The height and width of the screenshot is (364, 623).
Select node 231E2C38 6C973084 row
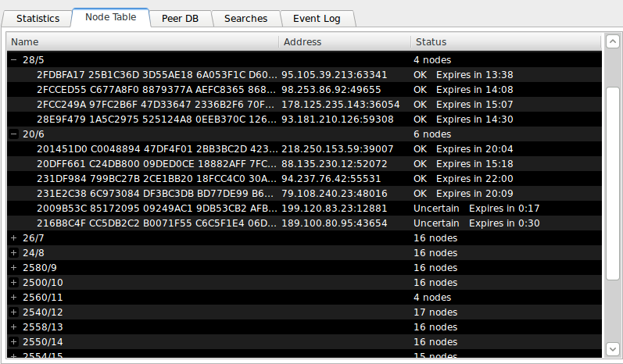click(x=304, y=194)
